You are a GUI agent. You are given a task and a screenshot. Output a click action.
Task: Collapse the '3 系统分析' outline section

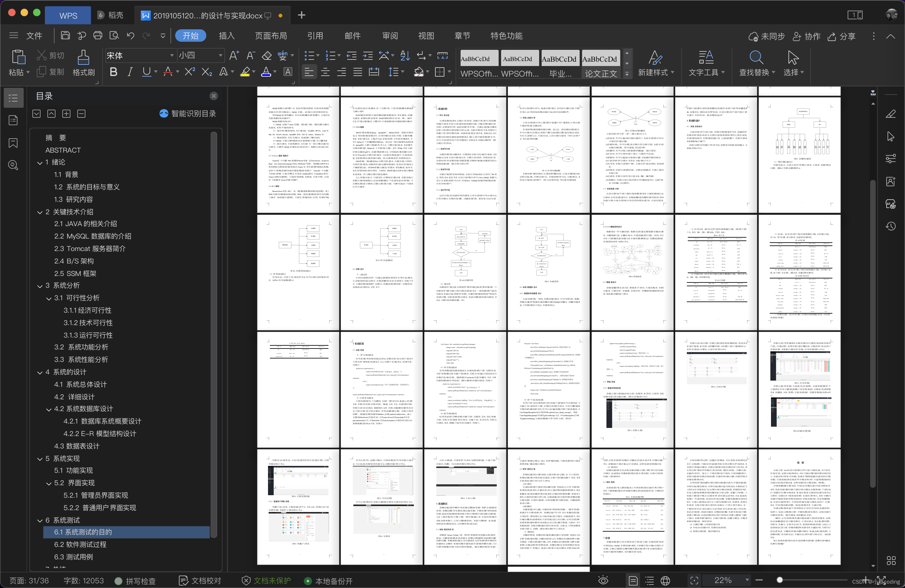click(40, 286)
